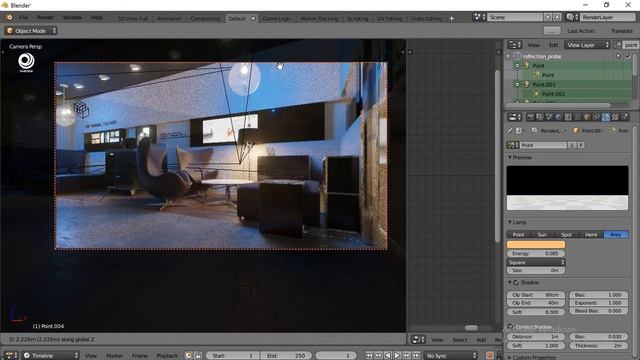
Task: Open the Lamp data properties tab icon
Action: pyautogui.click(x=605, y=117)
